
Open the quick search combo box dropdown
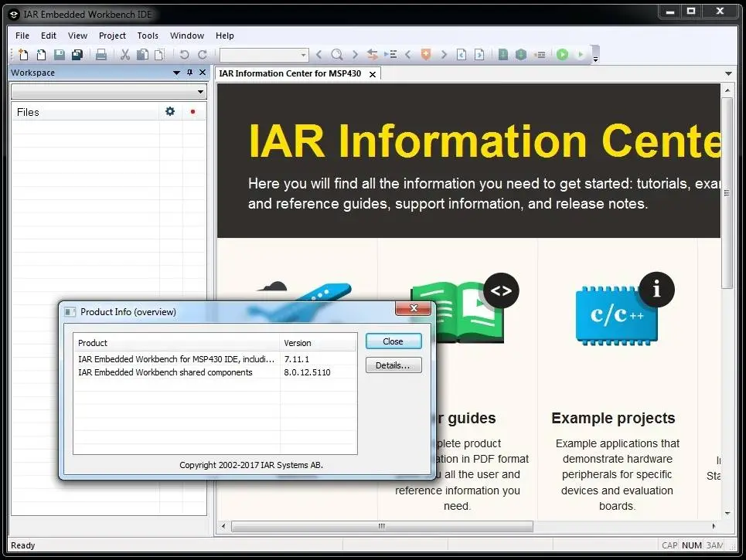tap(303, 55)
